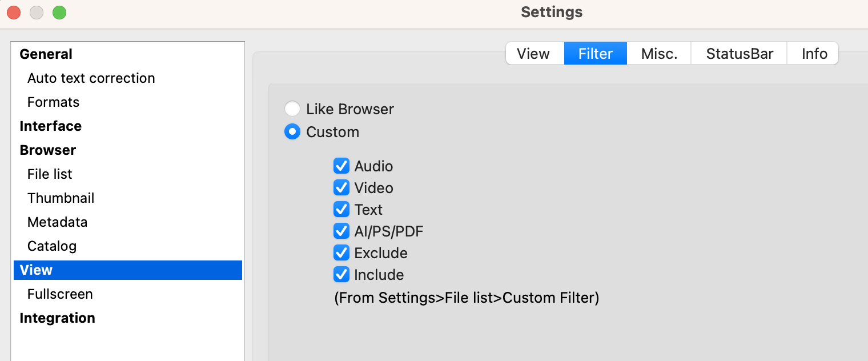Select the Custom radio option
This screenshot has width=868, height=361.
tap(292, 132)
